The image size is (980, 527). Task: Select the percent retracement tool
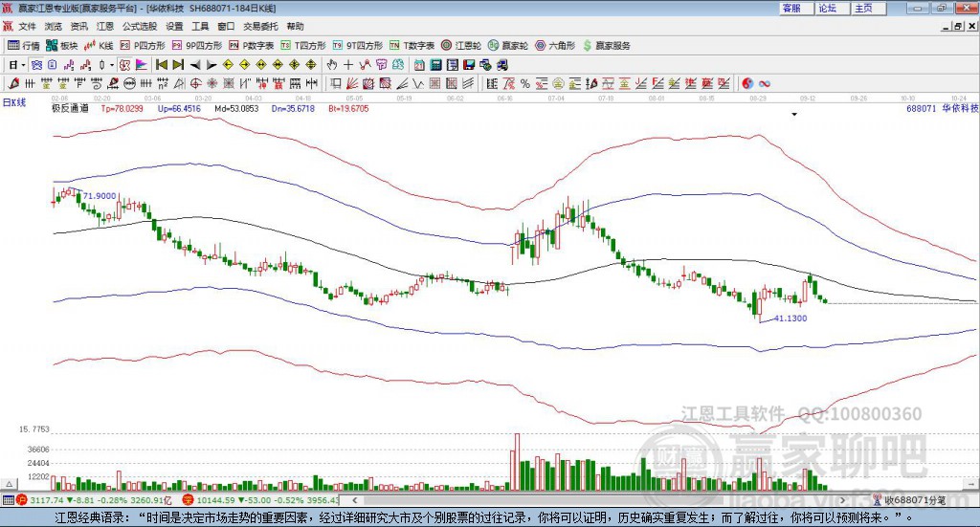tap(525, 83)
